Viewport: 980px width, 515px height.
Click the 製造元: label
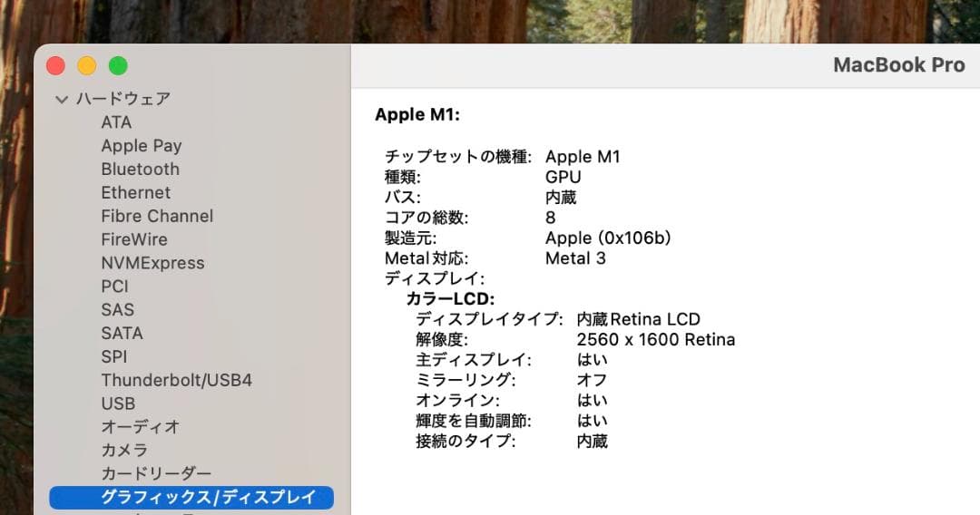[411, 238]
